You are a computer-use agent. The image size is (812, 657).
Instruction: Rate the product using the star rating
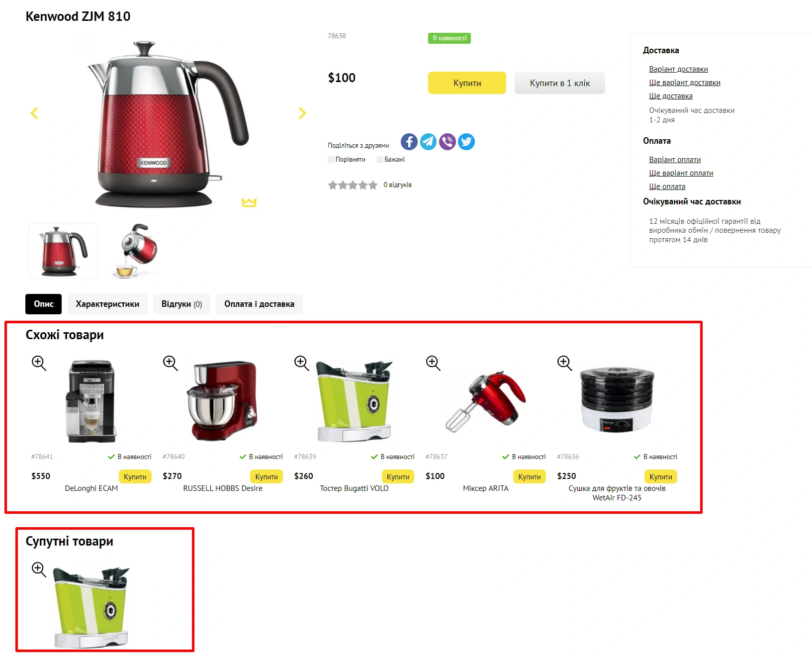[x=353, y=185]
